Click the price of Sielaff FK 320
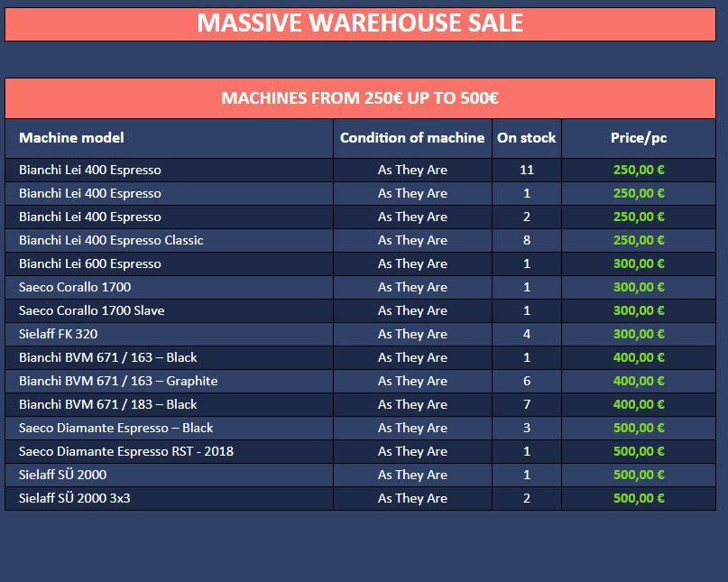The height and width of the screenshot is (582, 728). (639, 334)
